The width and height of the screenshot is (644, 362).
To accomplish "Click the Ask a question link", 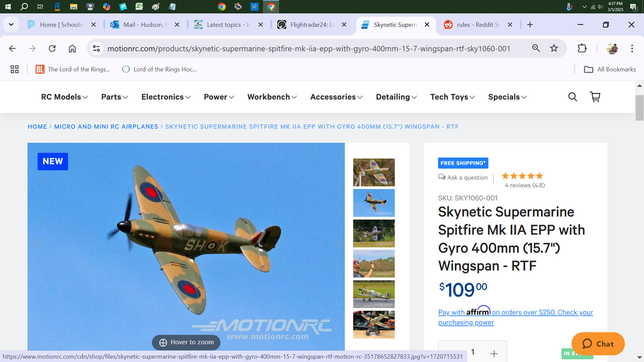I will point(463,177).
